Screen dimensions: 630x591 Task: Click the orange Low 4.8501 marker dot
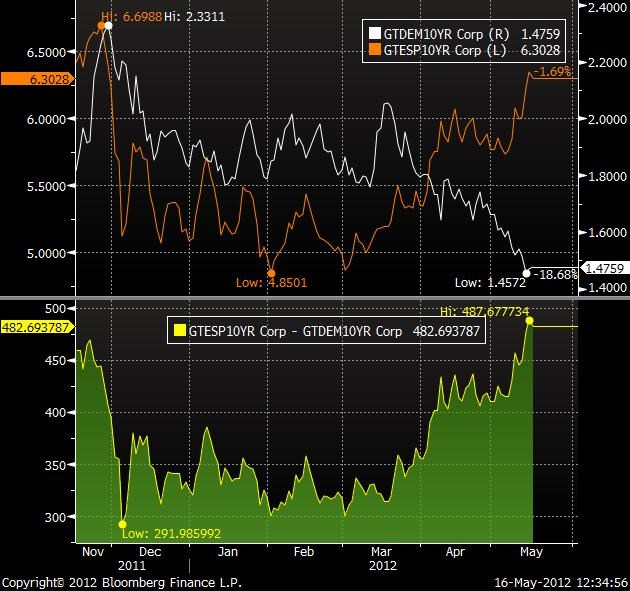coord(271,274)
